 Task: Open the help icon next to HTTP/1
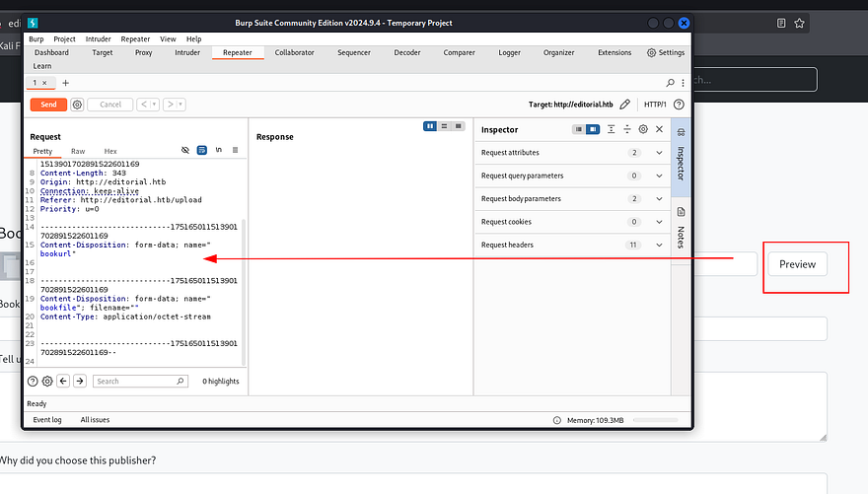(x=679, y=105)
